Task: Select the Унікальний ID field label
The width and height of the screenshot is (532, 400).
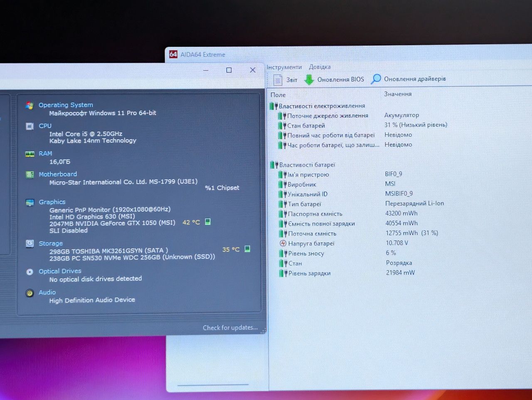Action: (308, 194)
